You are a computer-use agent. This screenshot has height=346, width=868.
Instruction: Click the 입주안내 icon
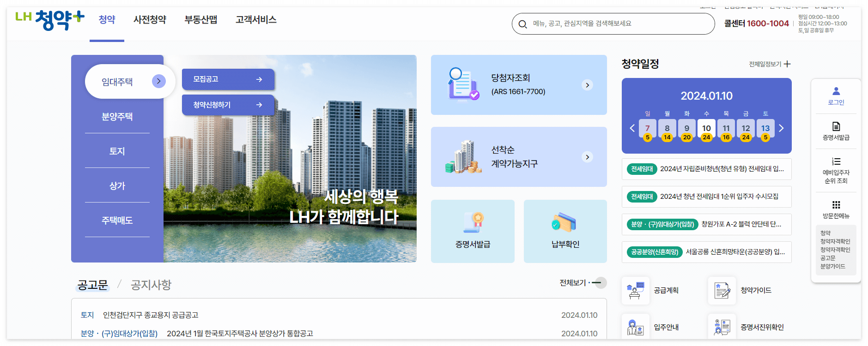tap(636, 327)
